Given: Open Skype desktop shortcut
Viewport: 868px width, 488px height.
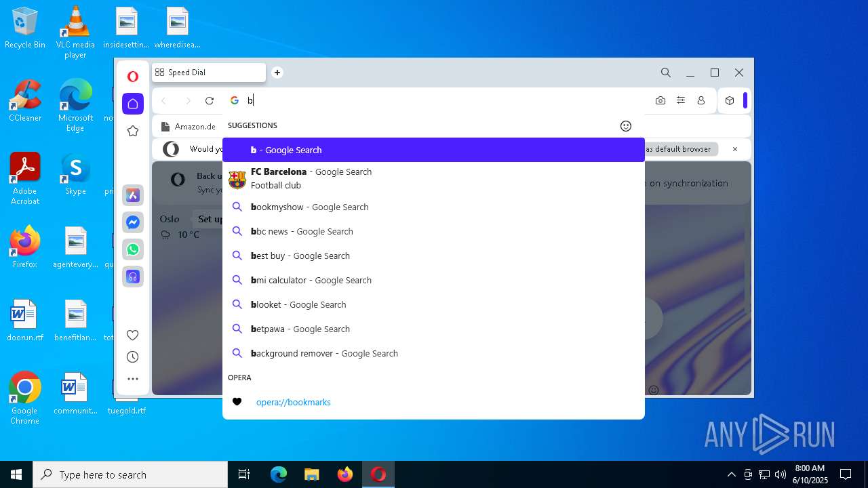Looking at the screenshot, I should point(75,174).
